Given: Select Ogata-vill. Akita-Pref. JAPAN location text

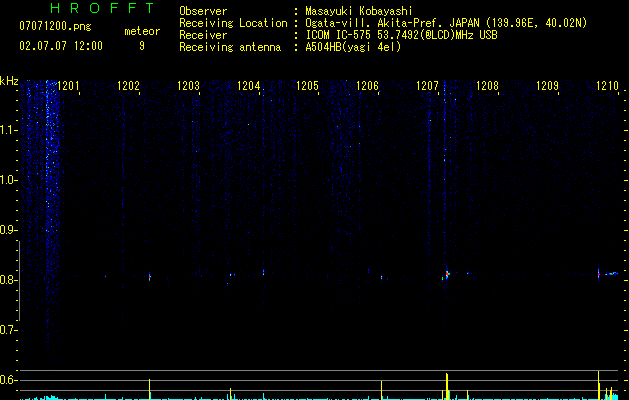Looking at the screenshot, I should point(446,23).
